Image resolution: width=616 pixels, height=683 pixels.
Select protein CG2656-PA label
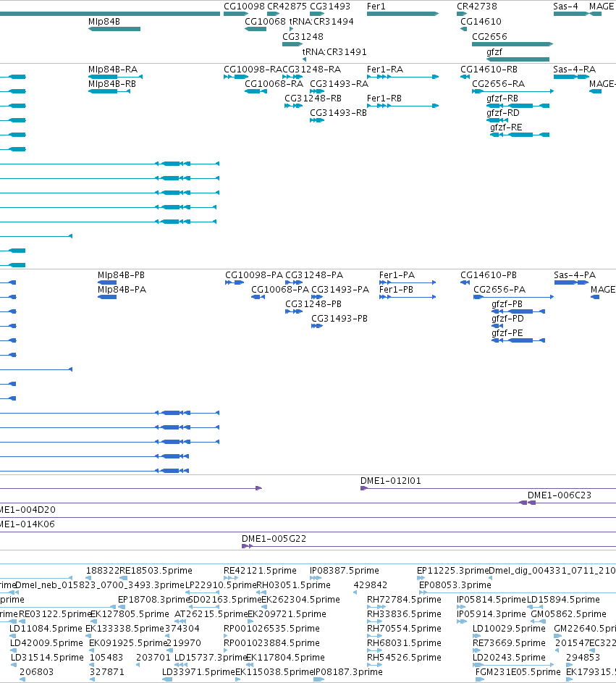(499, 290)
